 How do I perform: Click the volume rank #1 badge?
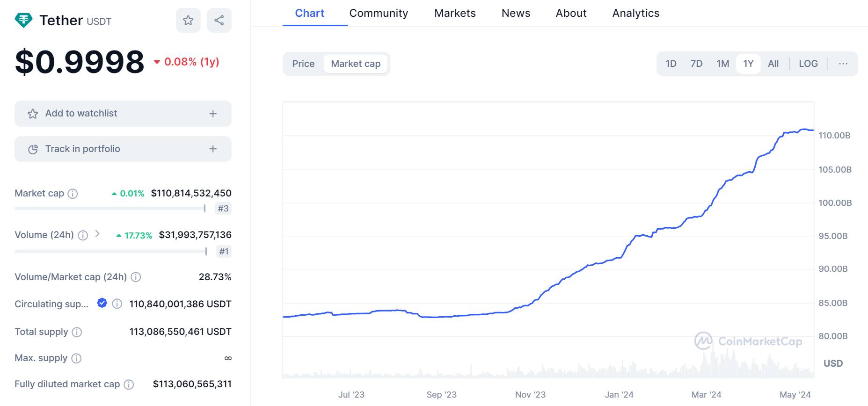[x=224, y=252]
